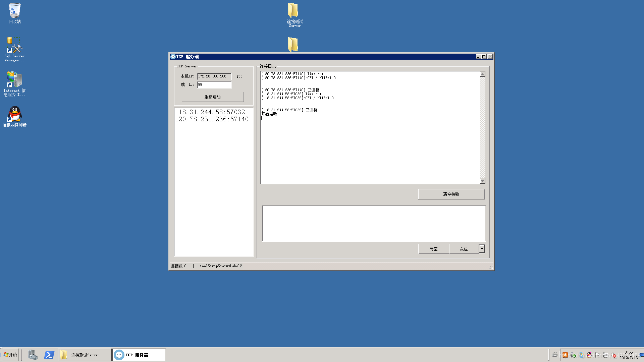Click the toolStripStatusLabel2 status text
Screen dimensions: 644x362
(221, 266)
